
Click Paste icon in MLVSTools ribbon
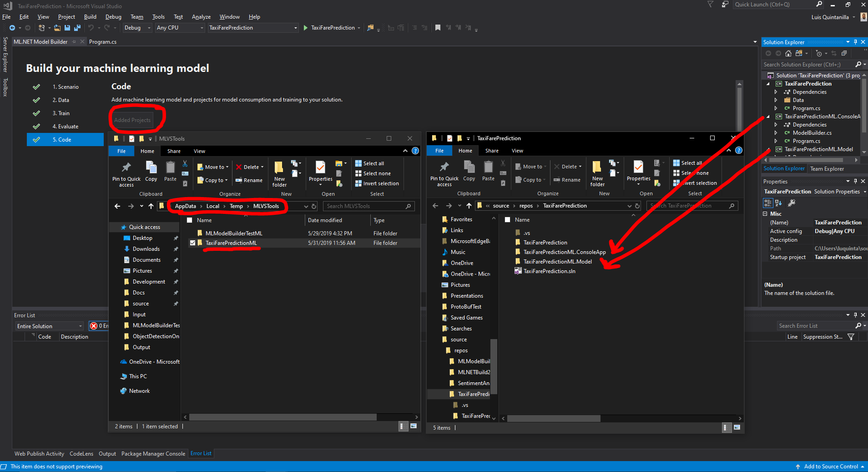click(170, 171)
